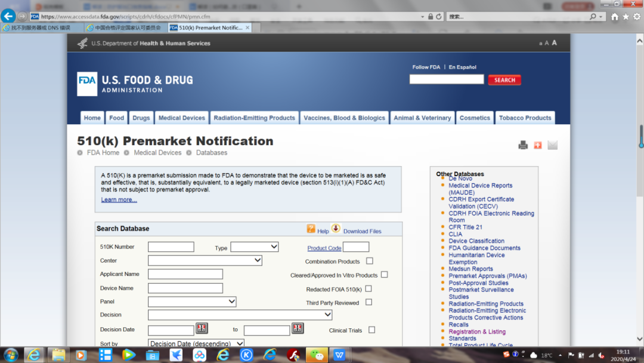
Task: Open Windows Start menu orb
Action: click(x=11, y=355)
